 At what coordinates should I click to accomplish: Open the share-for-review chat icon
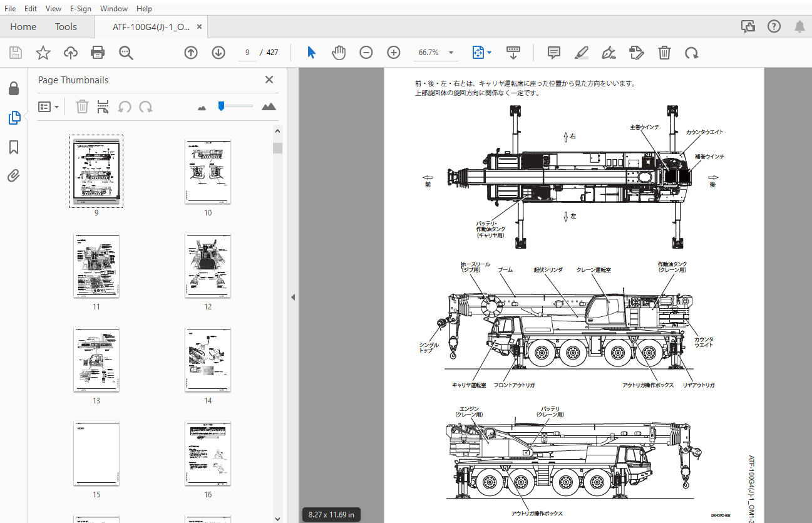click(x=748, y=26)
